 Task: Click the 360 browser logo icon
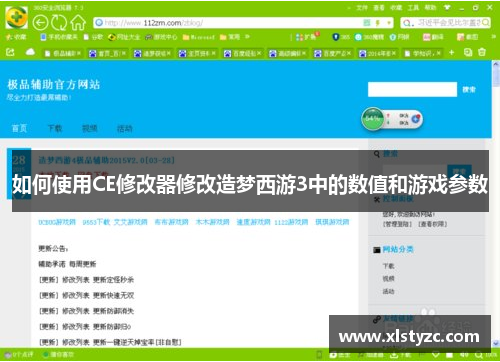[x=16, y=17]
